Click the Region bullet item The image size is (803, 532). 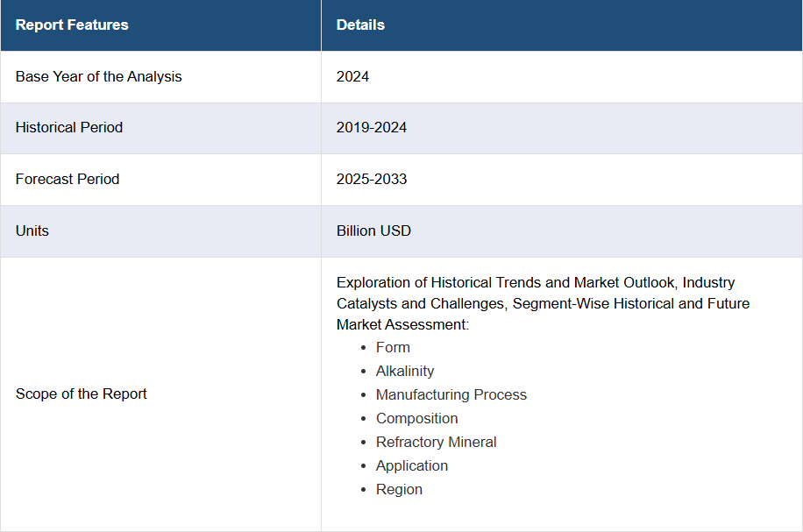(399, 489)
